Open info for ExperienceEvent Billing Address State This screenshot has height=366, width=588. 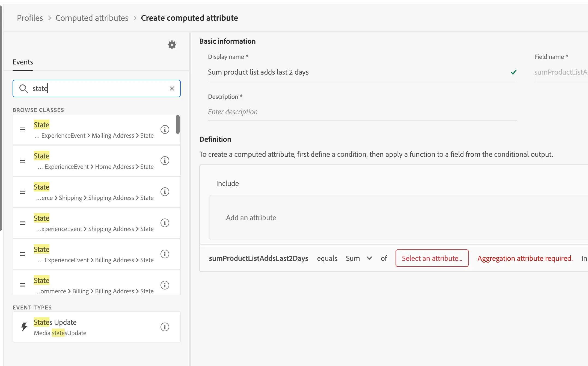165,254
